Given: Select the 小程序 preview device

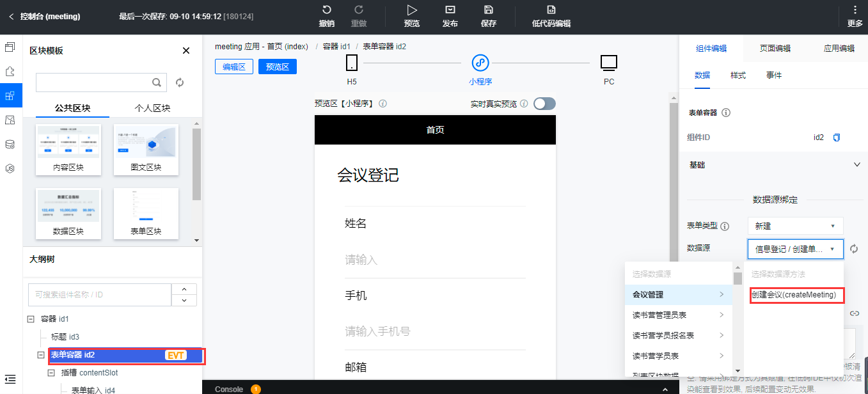Looking at the screenshot, I should pos(480,63).
